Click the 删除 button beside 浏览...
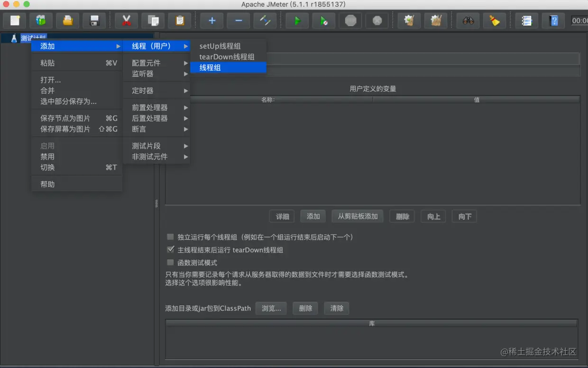This screenshot has width=588, height=368. click(305, 308)
